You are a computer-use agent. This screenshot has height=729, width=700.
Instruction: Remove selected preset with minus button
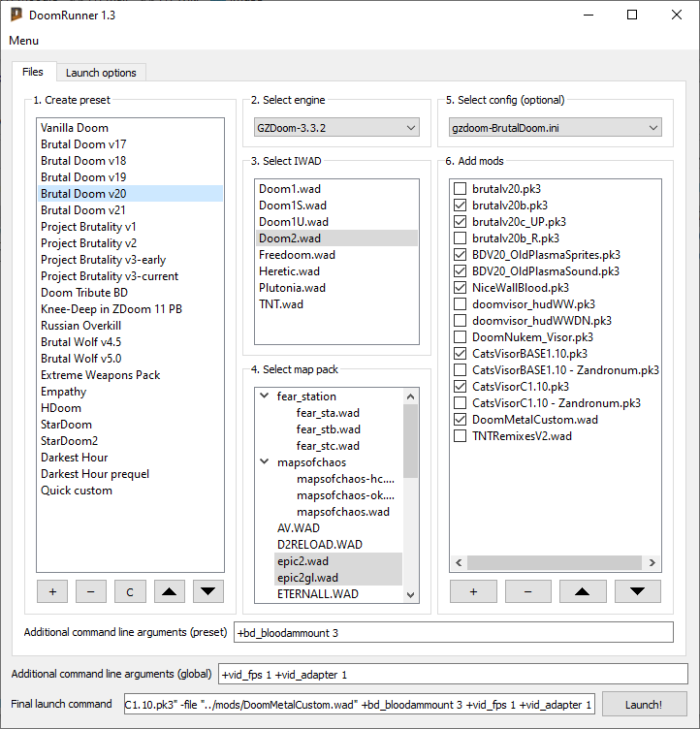pos(91,591)
